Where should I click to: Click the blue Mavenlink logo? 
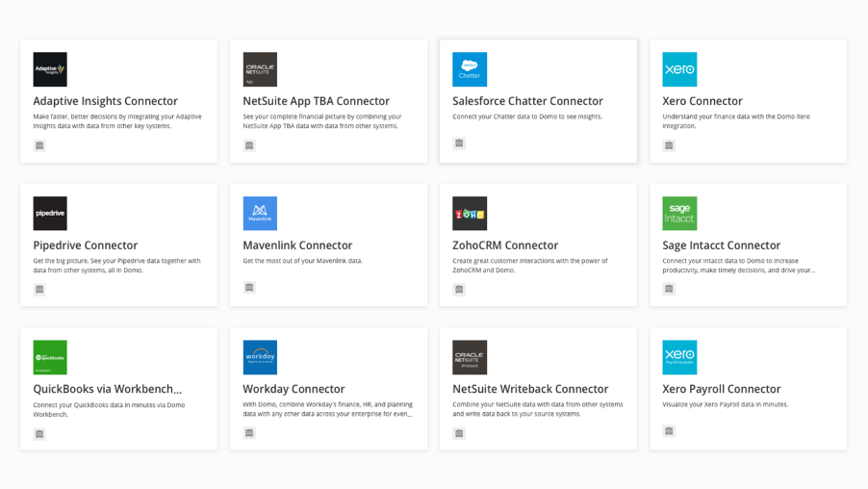260,214
